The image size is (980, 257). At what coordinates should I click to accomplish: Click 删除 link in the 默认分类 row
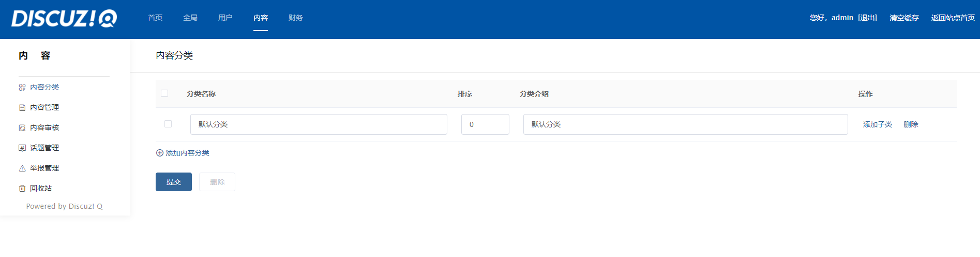click(x=911, y=124)
